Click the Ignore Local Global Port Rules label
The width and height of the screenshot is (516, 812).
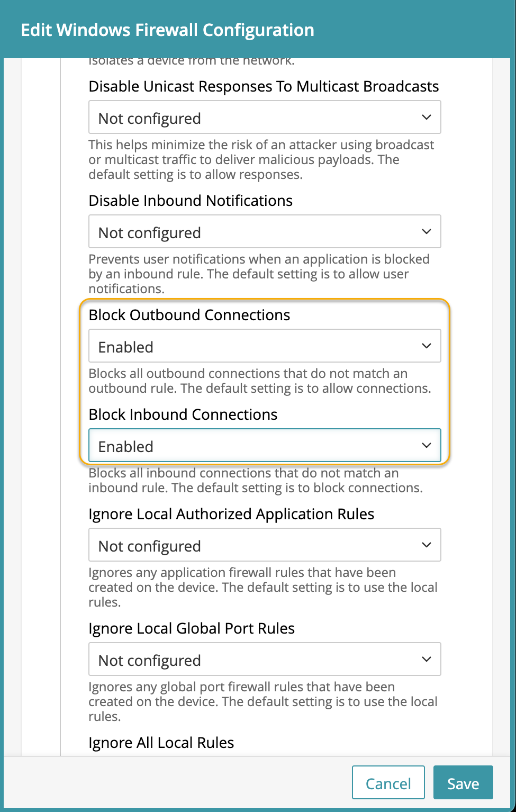tap(192, 629)
